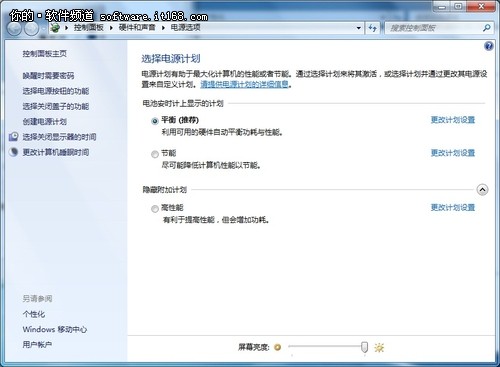Click the 电源选项 breadcrumb item

click(186, 27)
